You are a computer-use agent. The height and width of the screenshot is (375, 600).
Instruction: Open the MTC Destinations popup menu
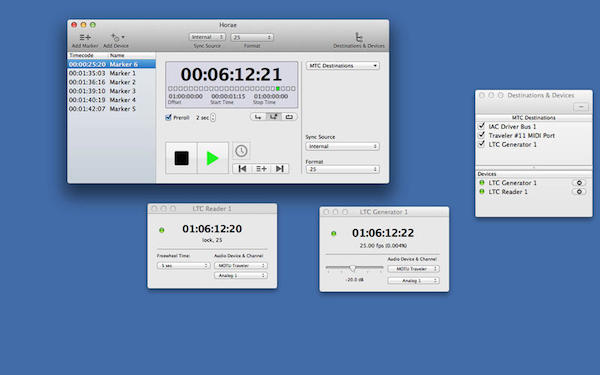click(x=342, y=66)
